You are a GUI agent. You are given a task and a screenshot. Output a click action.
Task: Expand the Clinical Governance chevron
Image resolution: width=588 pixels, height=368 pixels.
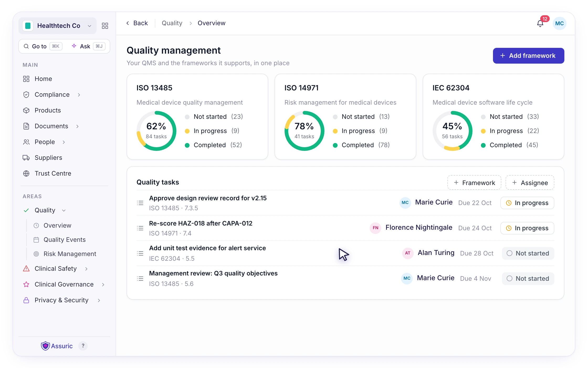[103, 284]
